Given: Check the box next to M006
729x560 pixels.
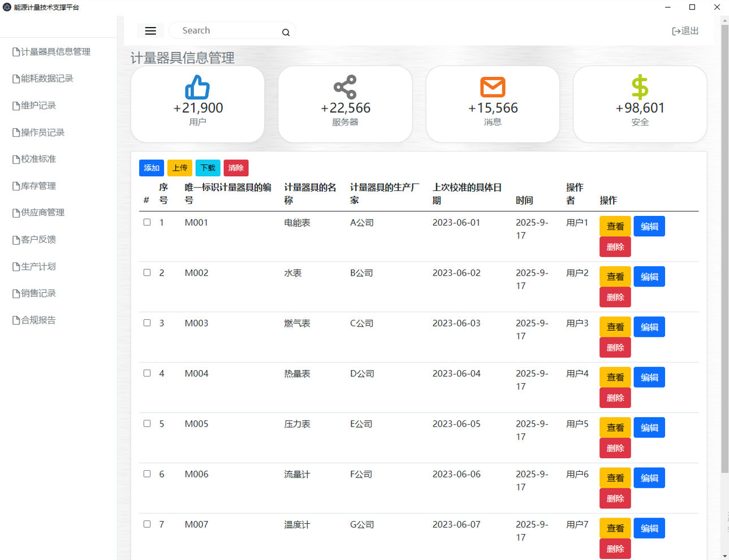Looking at the screenshot, I should pos(147,474).
